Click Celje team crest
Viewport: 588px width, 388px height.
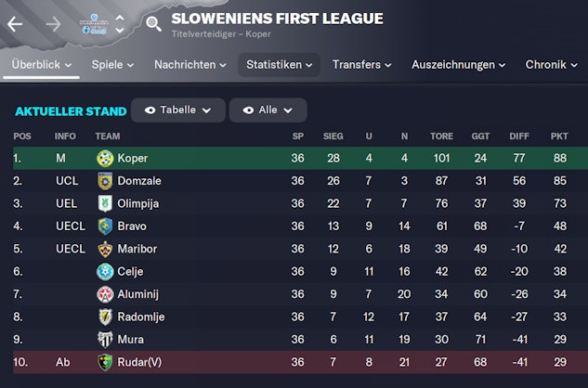(x=105, y=271)
